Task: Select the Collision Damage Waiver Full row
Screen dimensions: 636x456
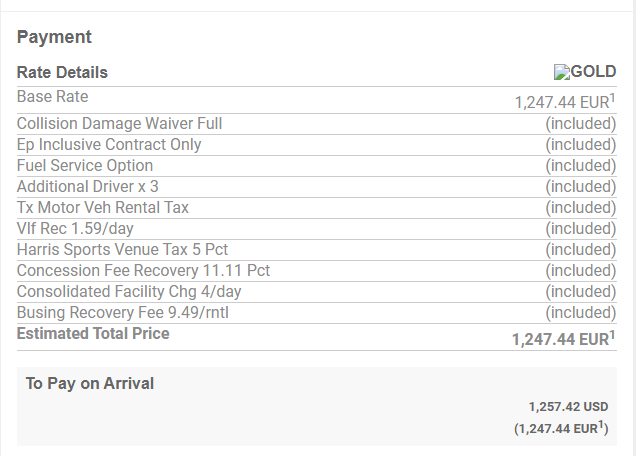Action: click(x=119, y=124)
